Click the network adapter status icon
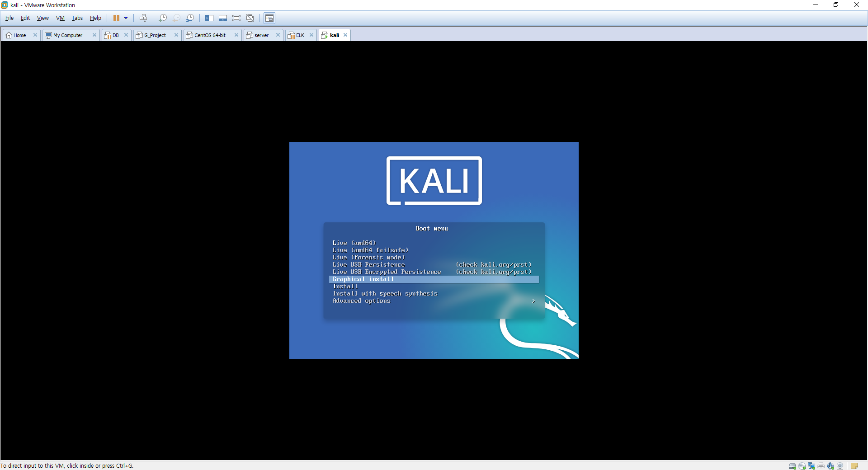The image size is (868, 470). [x=811, y=466]
